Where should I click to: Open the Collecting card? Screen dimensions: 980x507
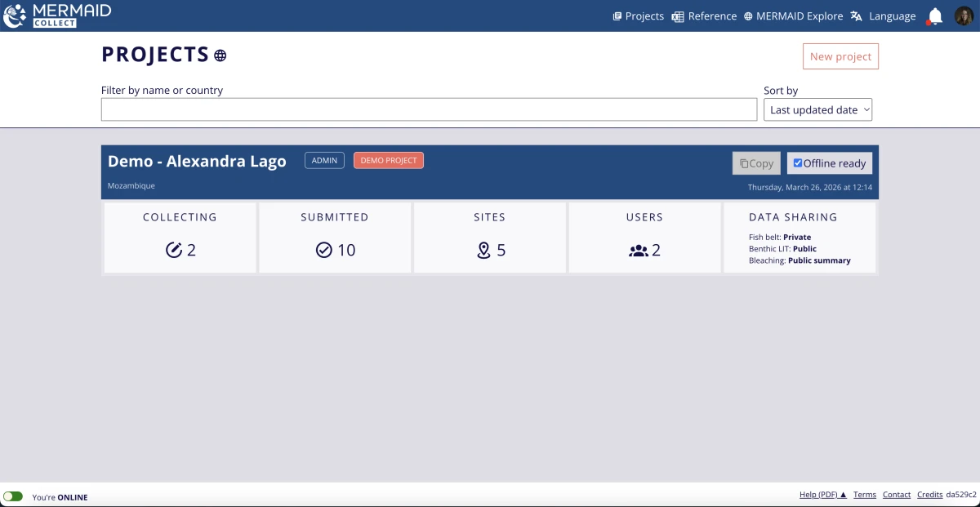[x=180, y=238]
